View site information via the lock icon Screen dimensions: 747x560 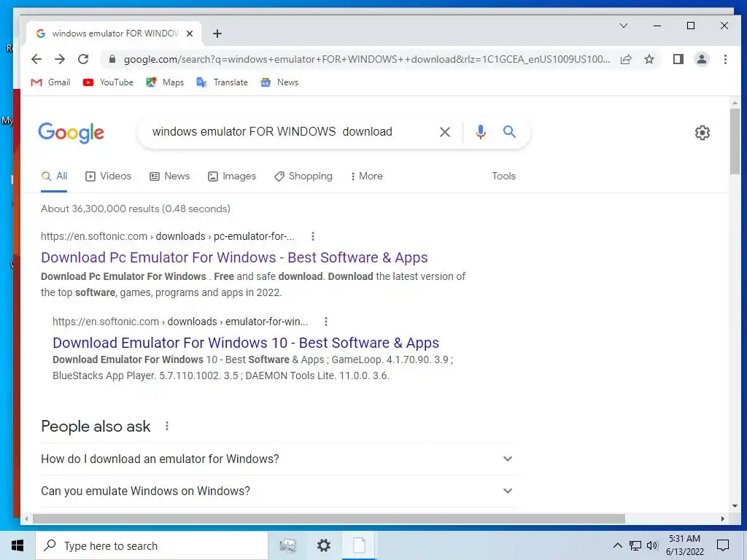tap(112, 59)
